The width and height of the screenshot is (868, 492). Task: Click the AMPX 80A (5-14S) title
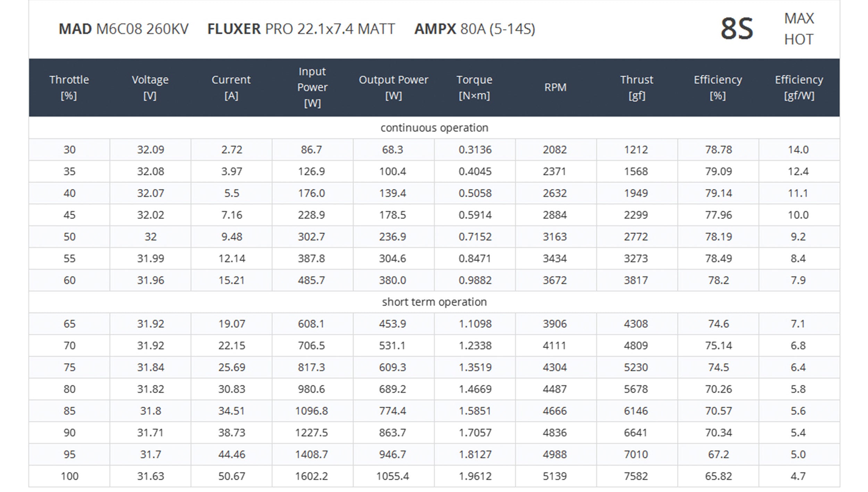point(474,29)
